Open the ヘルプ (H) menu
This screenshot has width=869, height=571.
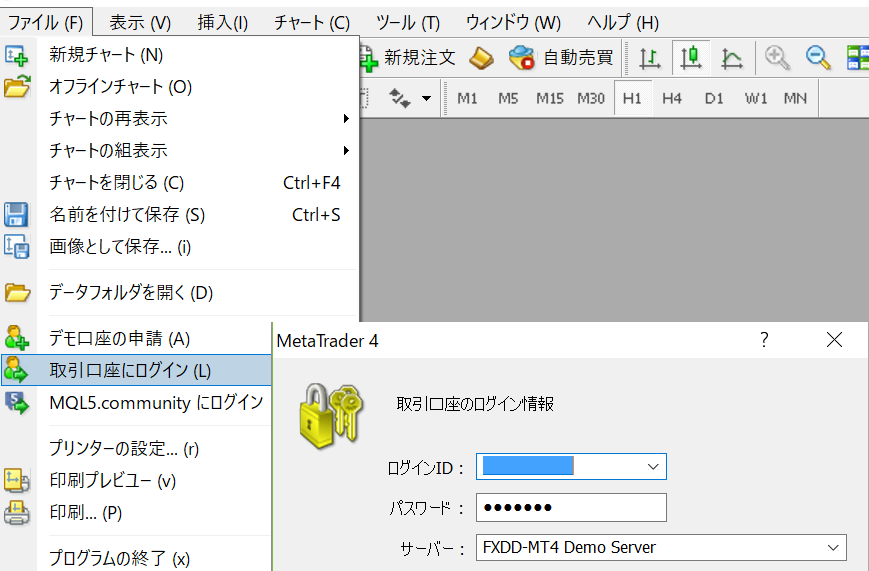(623, 23)
